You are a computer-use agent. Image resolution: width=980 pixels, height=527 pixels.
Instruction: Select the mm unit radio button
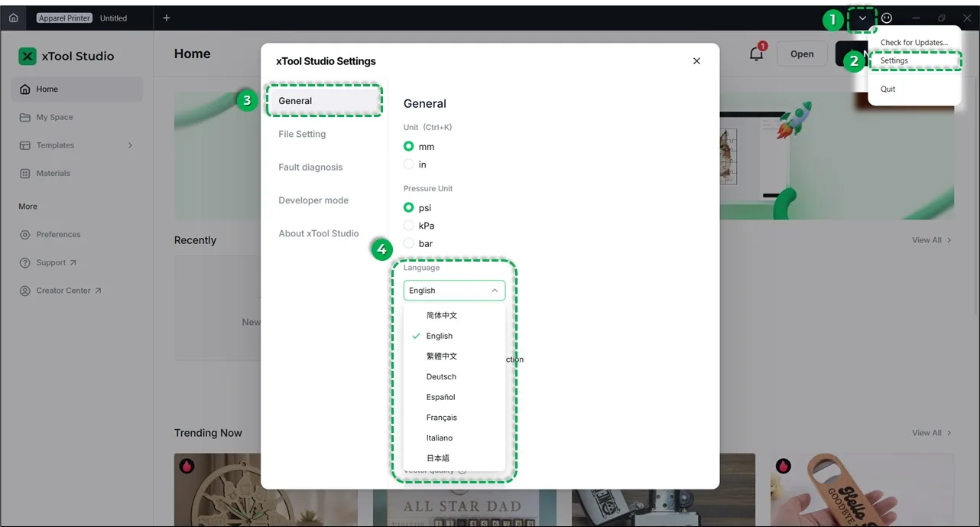(409, 146)
